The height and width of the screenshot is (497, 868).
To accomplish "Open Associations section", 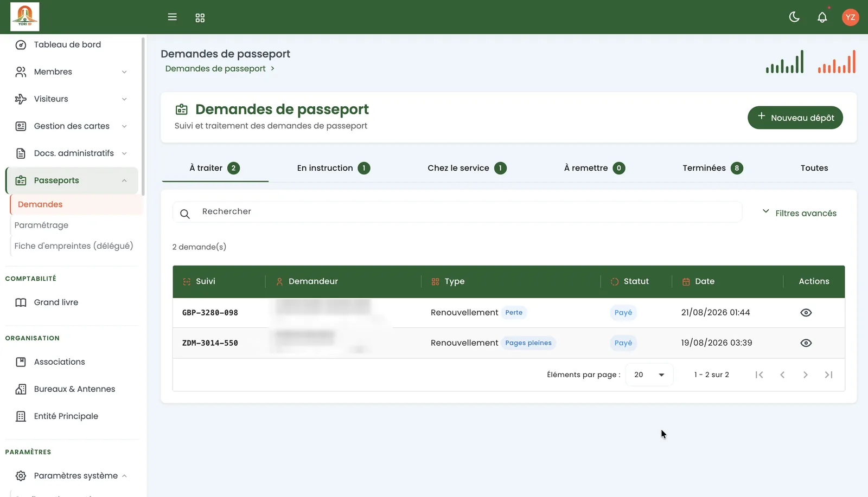I will (x=59, y=362).
